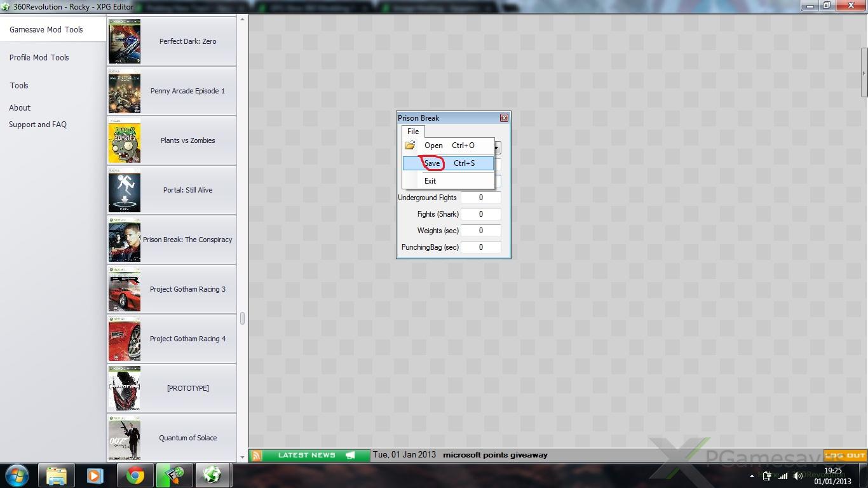Image resolution: width=868 pixels, height=488 pixels.
Task: Click the PunchingBag (sec) input field
Action: click(480, 247)
